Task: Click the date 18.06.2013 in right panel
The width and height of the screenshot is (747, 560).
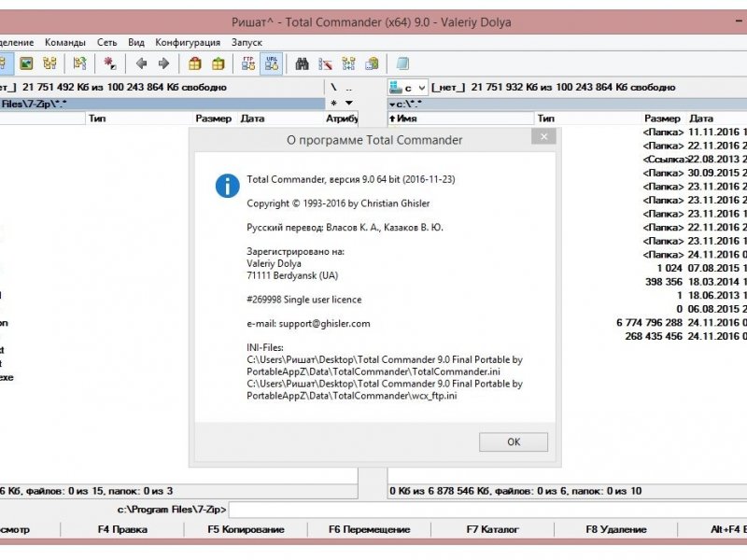Action: (713, 296)
